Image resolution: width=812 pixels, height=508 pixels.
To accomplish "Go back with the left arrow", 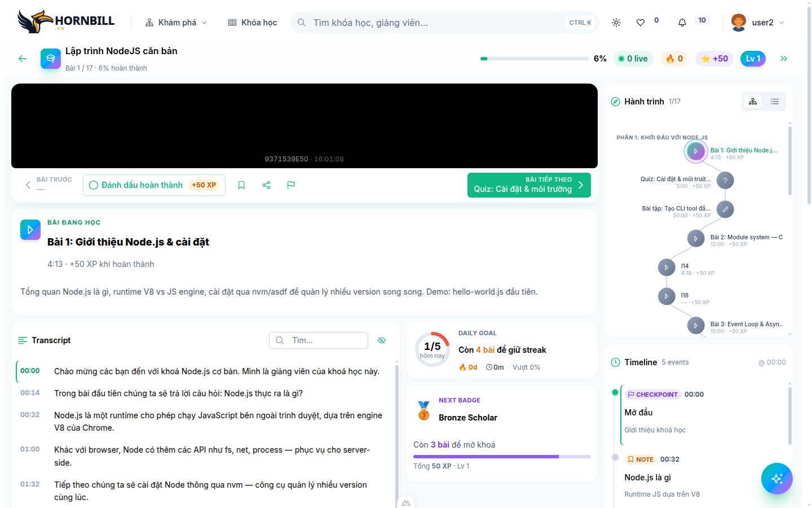I will click(23, 59).
